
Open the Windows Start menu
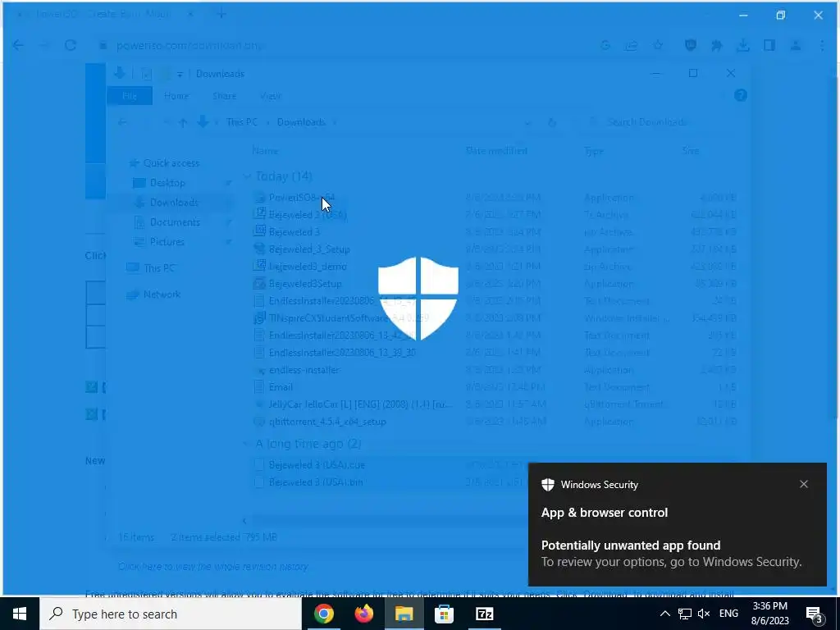tap(20, 614)
